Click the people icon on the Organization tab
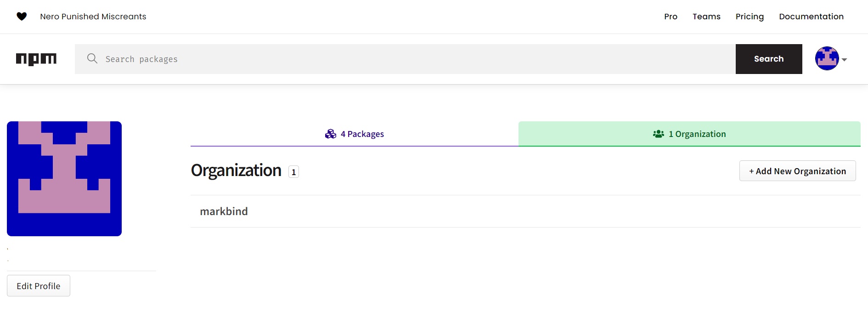868x313 pixels. point(658,134)
